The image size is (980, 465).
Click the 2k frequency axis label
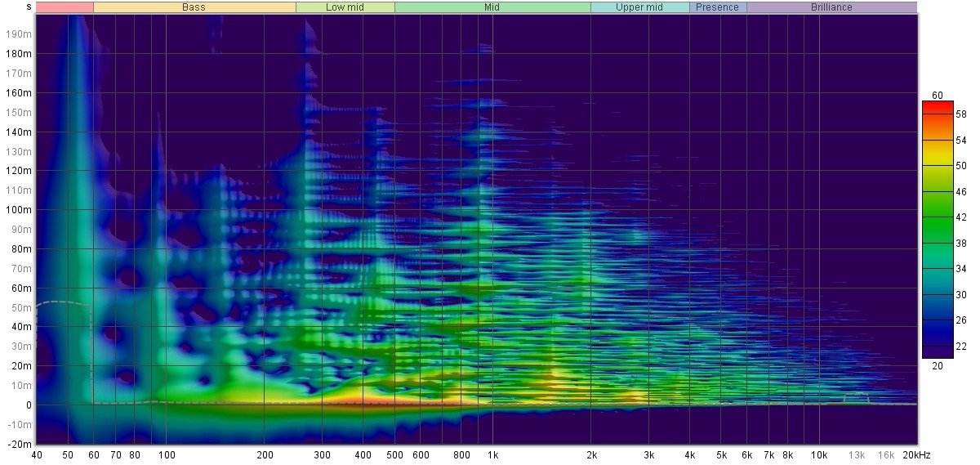pyautogui.click(x=591, y=455)
